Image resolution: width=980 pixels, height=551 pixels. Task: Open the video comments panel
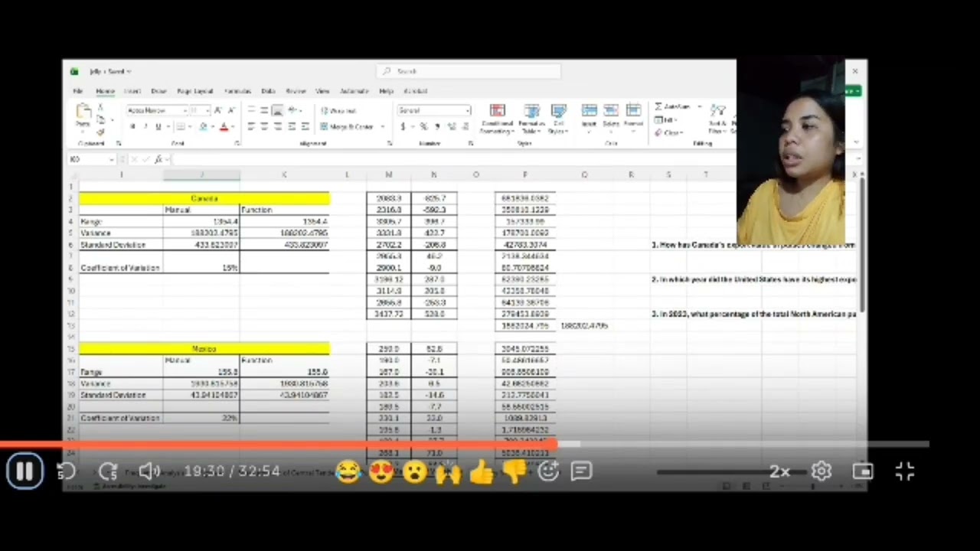point(581,471)
